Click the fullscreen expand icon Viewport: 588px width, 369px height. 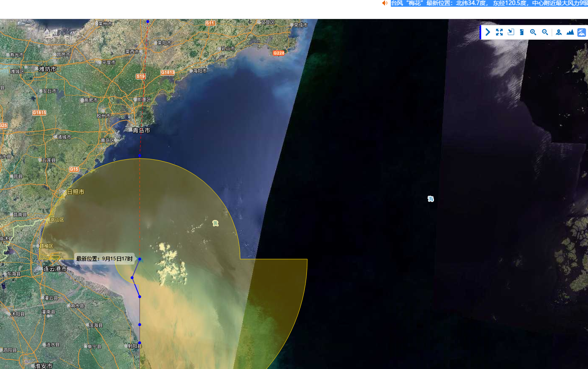(499, 32)
